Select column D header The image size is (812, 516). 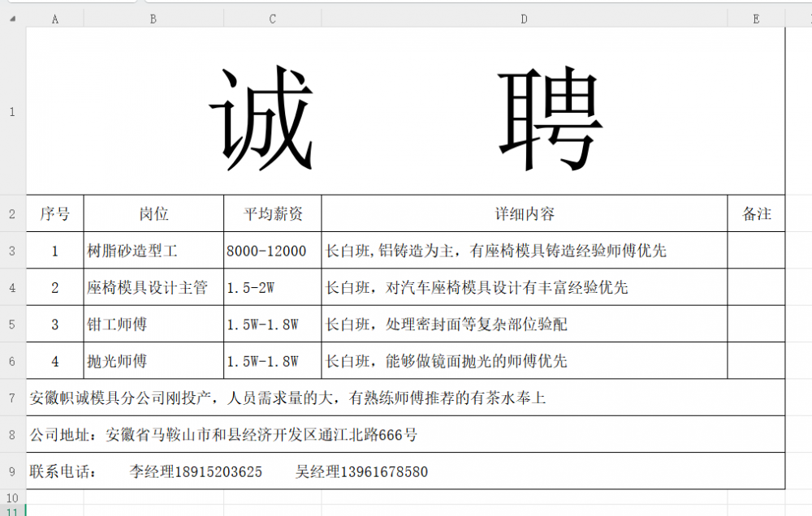[x=524, y=19]
